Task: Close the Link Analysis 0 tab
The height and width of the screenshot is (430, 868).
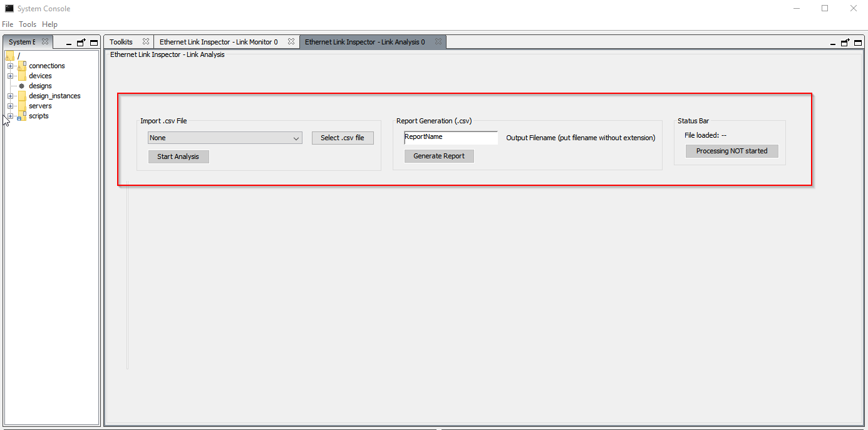Action: [438, 41]
